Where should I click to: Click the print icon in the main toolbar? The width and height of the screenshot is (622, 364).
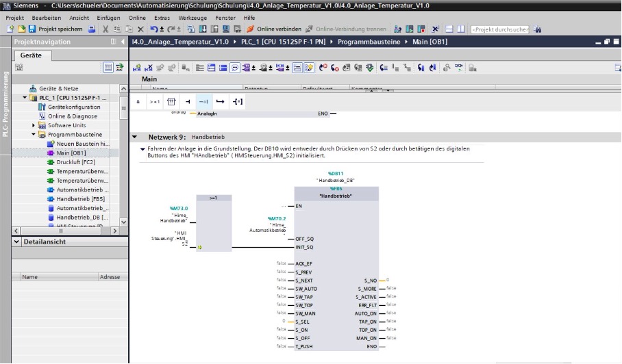(92, 29)
